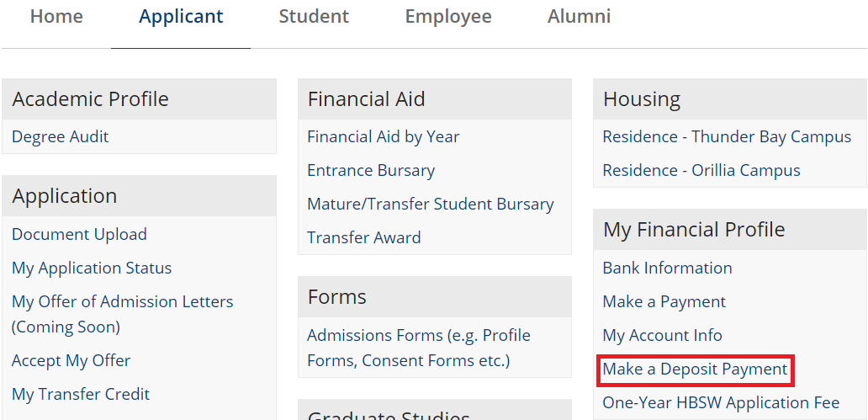Open the Bank Information link
868x420 pixels.
point(667,268)
